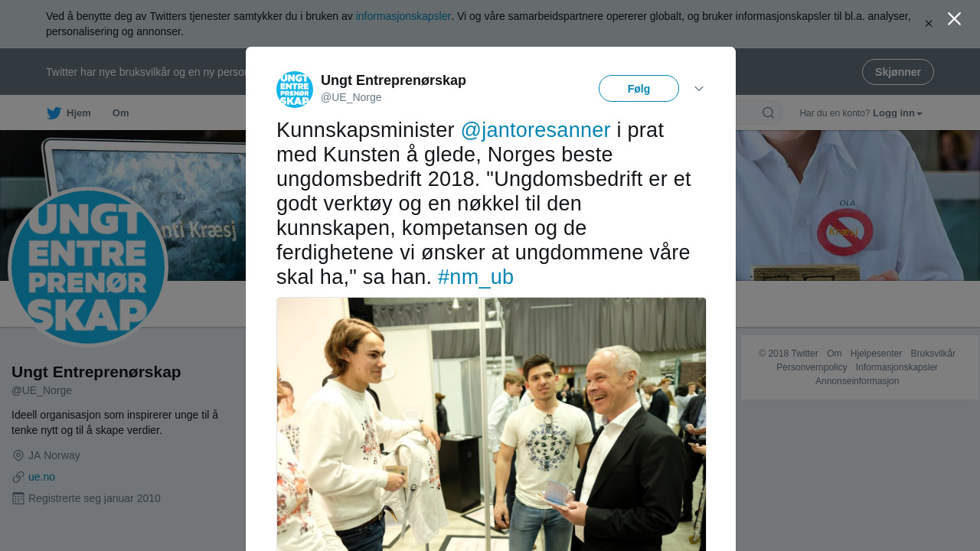This screenshot has width=980, height=551.
Task: Click the search magnifier icon
Action: pyautogui.click(x=768, y=113)
